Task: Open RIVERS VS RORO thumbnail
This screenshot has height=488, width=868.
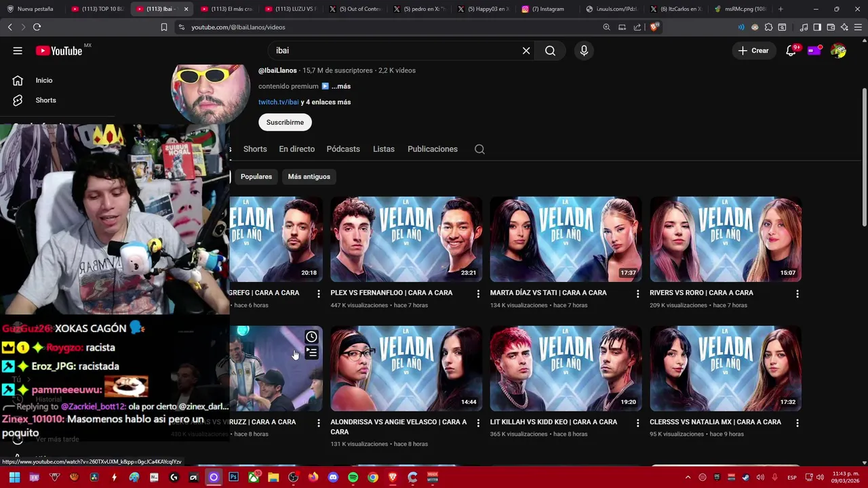Action: [726, 239]
